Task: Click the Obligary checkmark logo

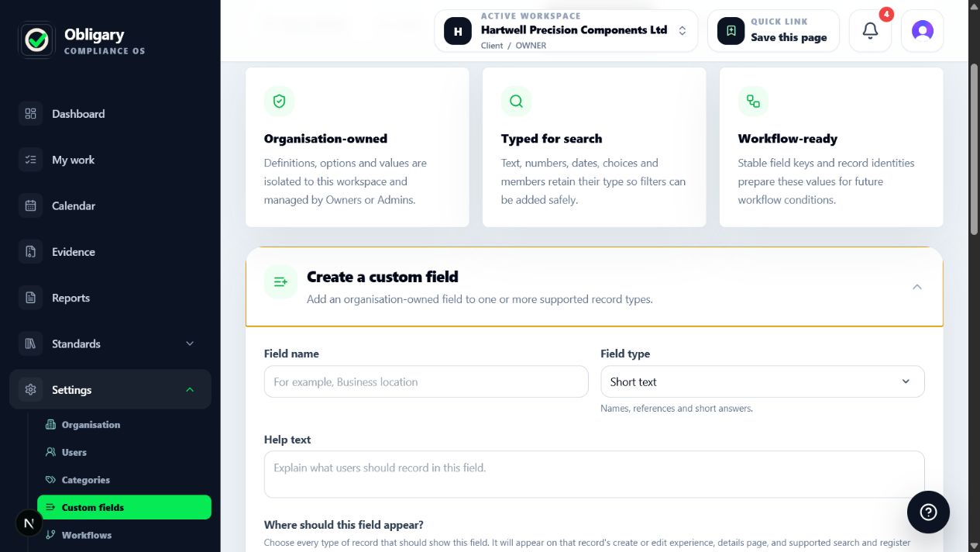Action: tap(36, 40)
